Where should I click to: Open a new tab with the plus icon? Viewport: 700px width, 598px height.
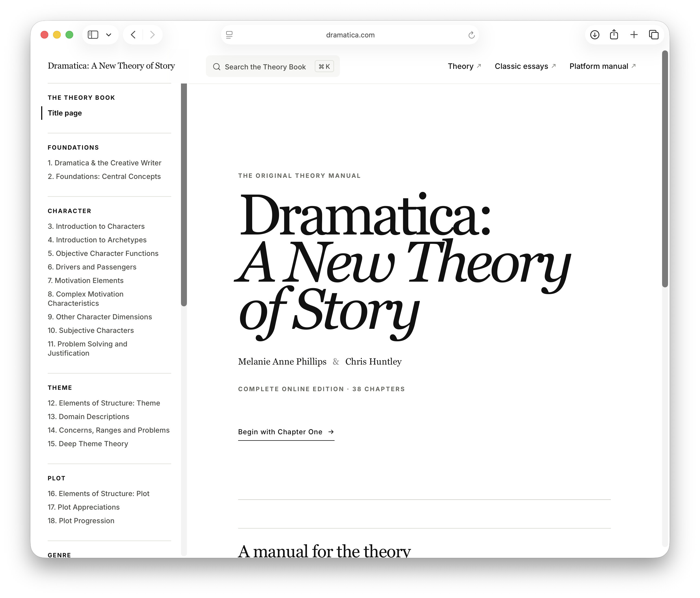tap(634, 35)
